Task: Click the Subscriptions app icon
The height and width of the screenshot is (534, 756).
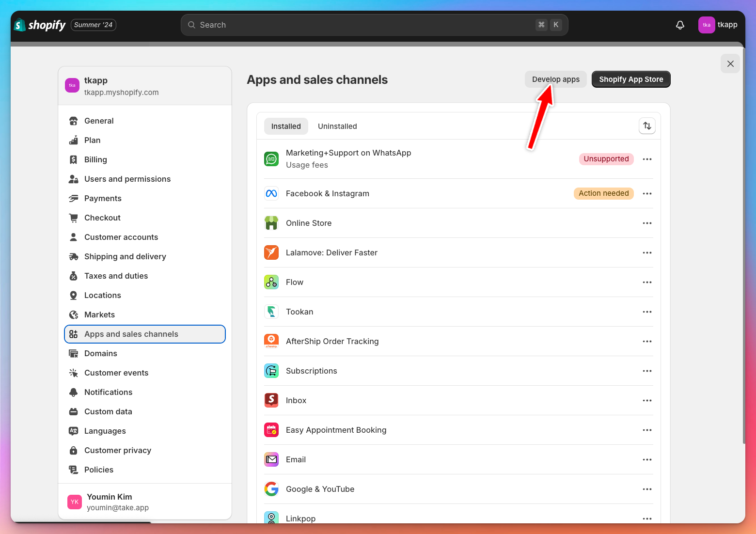Action: click(x=271, y=371)
